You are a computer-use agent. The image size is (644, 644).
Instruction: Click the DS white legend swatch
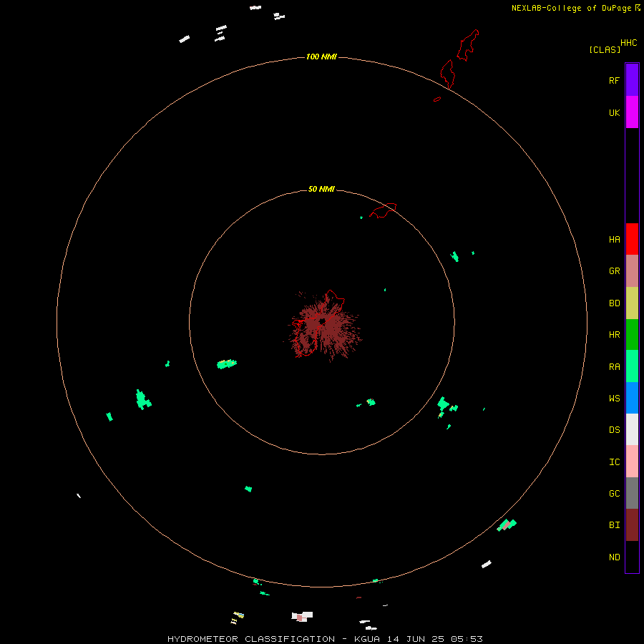(x=632, y=429)
